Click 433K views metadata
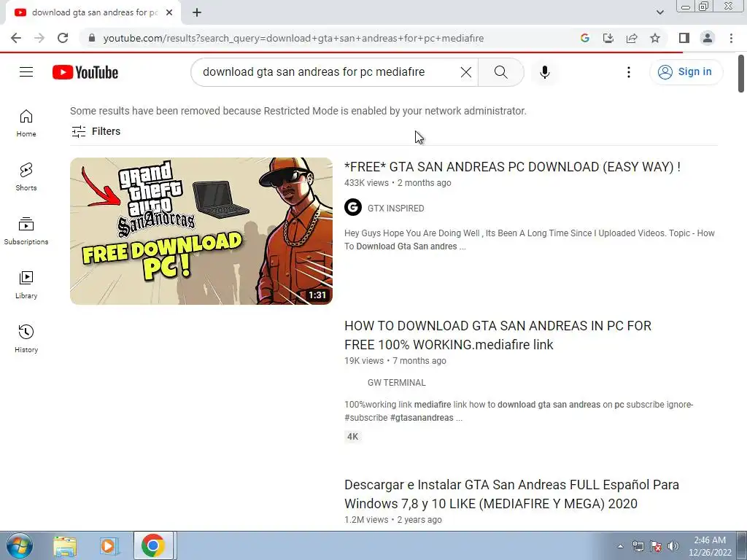 366,183
